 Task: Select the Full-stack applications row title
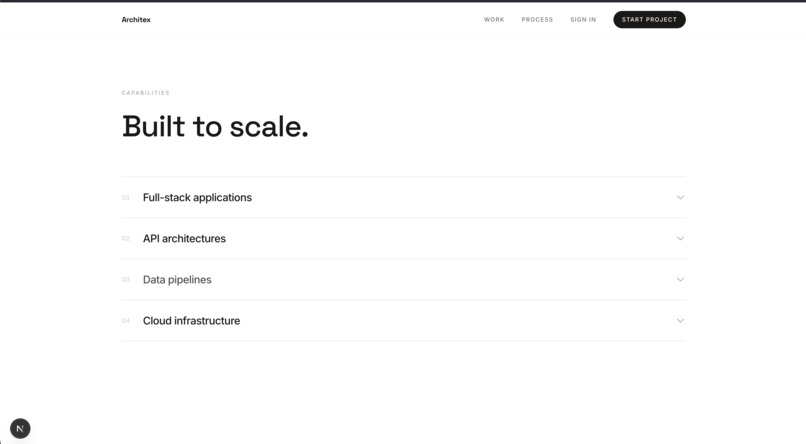point(197,197)
